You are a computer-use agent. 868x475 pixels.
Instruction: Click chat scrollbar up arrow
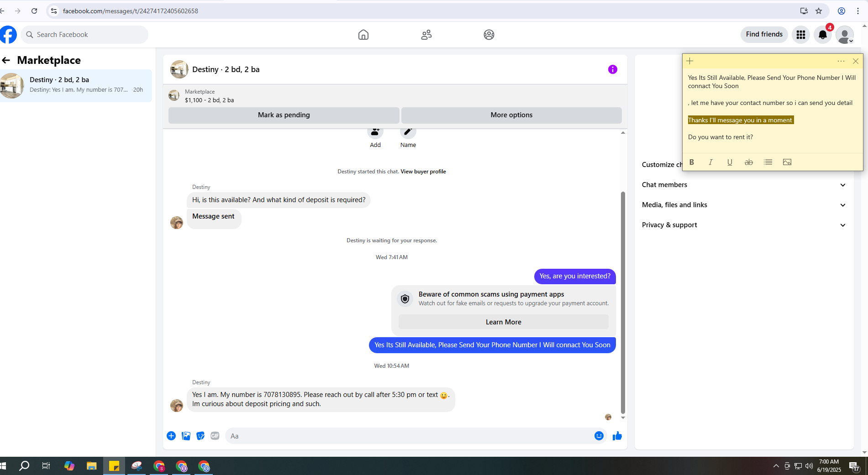623,133
